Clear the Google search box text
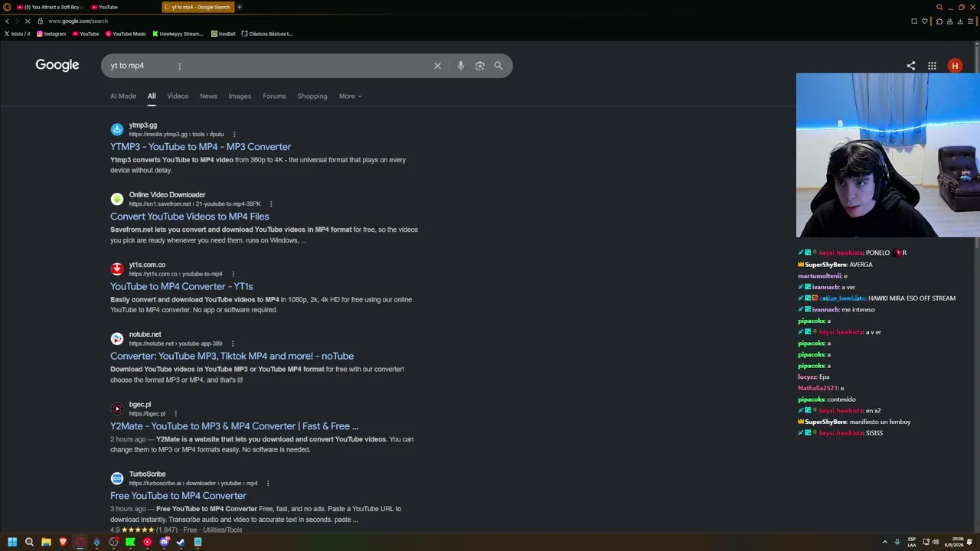The width and height of the screenshot is (980, 551). [x=437, y=66]
